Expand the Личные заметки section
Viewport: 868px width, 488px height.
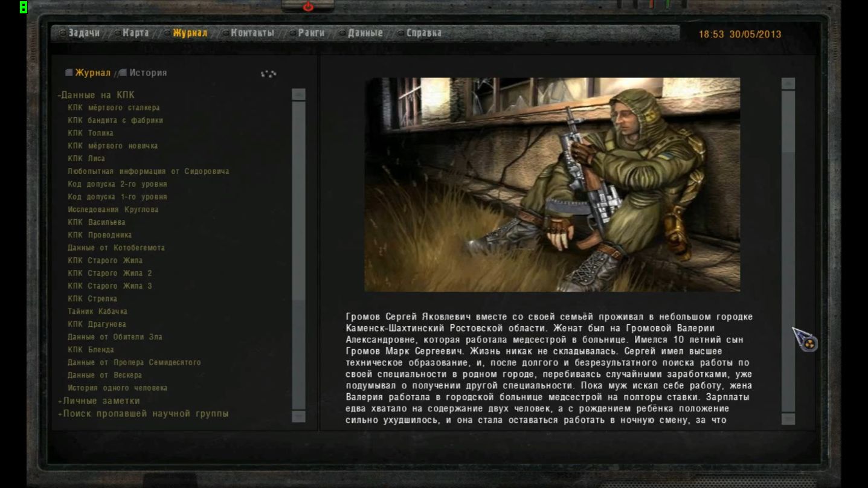(x=98, y=401)
